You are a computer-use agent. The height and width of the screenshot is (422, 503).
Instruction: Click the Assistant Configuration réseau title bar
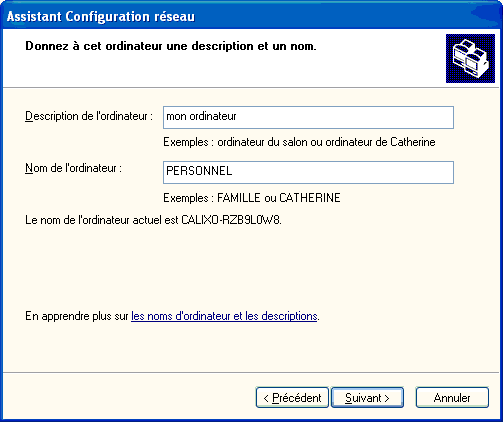click(251, 16)
